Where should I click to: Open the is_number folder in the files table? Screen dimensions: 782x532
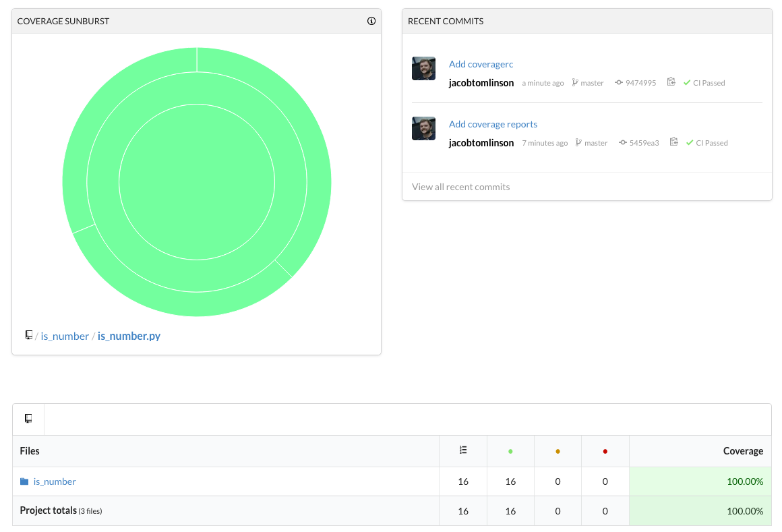click(55, 481)
